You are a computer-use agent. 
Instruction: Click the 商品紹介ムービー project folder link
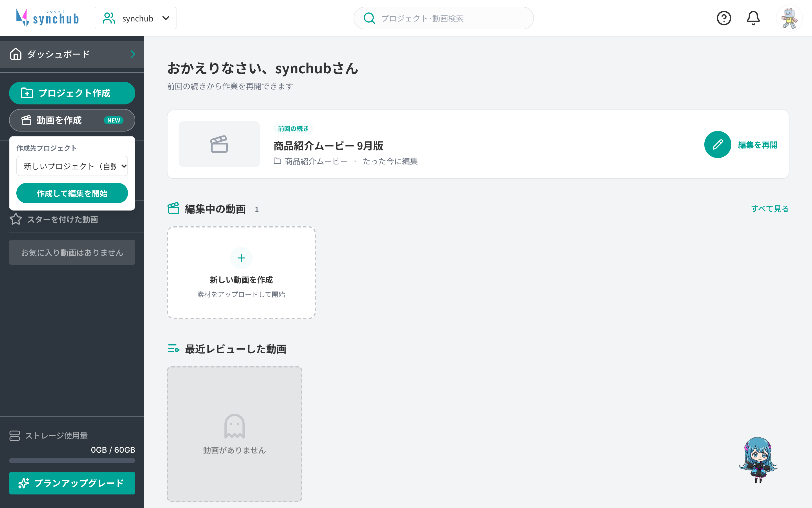(311, 161)
